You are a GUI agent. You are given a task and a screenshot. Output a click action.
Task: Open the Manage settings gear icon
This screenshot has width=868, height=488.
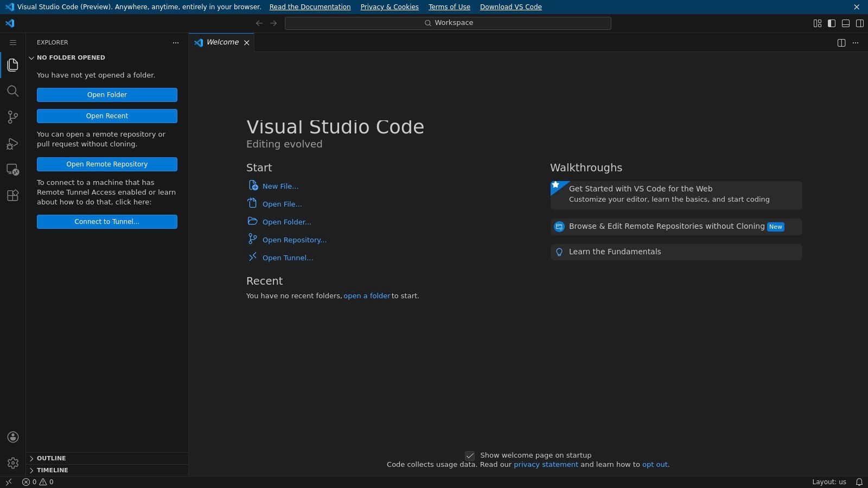13,463
